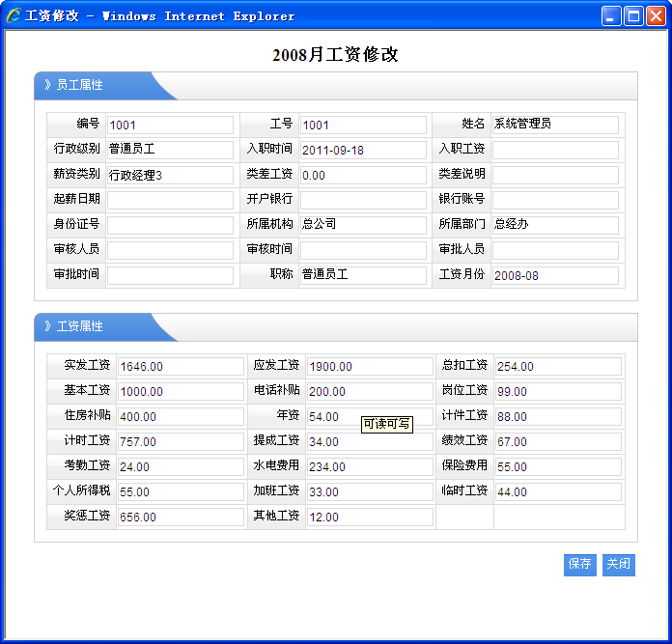Select the 姓名 field with 系统管理员
672x644 pixels.
click(x=555, y=125)
